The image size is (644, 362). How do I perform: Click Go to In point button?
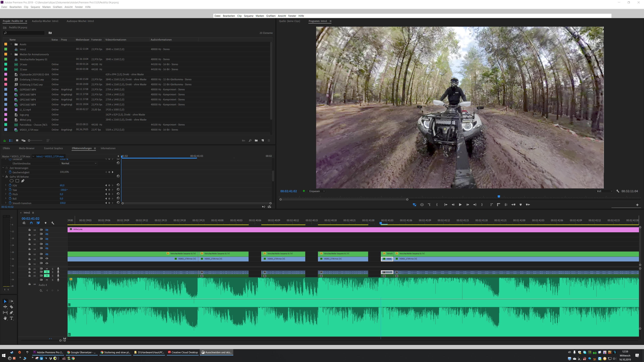[x=445, y=205]
